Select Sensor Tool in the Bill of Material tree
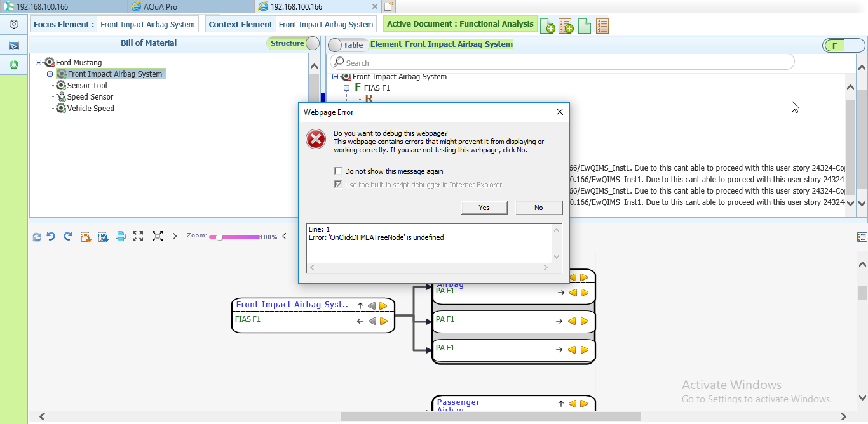 coord(87,86)
